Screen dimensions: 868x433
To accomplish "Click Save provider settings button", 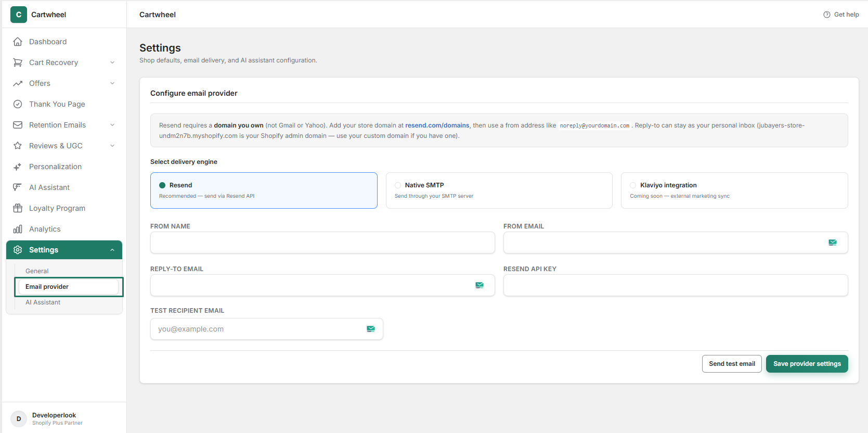I will point(807,364).
